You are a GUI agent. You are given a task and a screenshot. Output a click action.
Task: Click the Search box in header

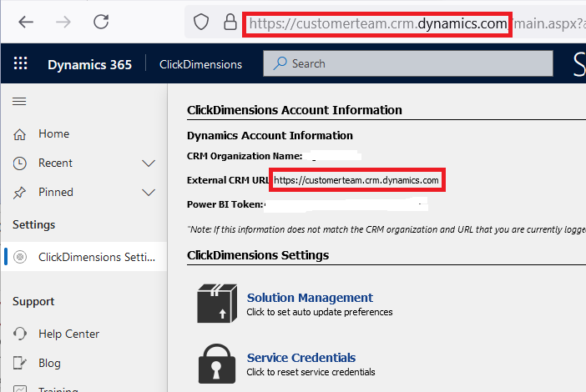click(408, 63)
